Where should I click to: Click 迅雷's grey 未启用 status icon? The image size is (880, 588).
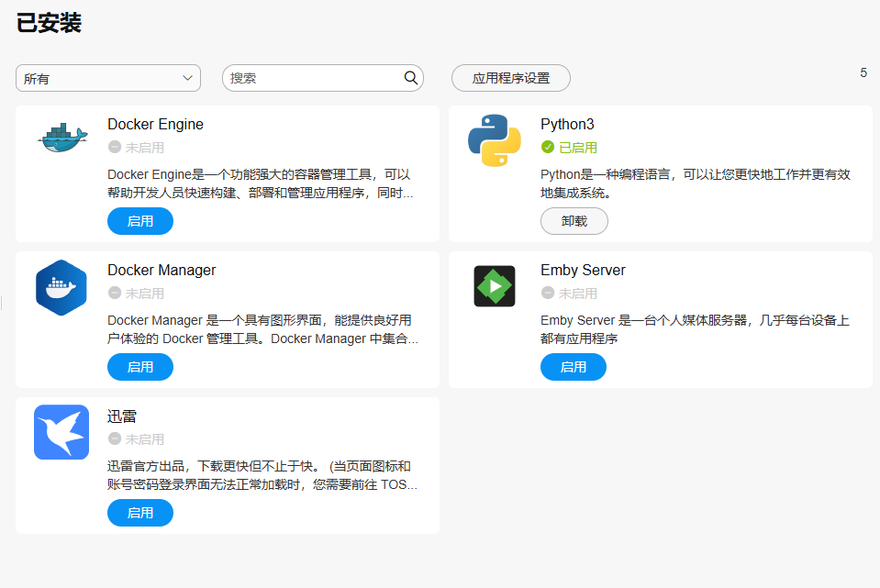tap(115, 438)
